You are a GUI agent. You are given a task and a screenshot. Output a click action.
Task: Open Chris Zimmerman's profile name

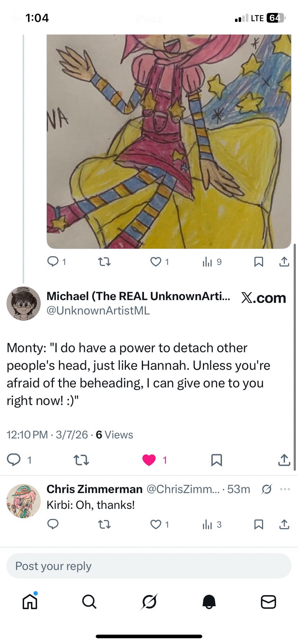click(95, 489)
